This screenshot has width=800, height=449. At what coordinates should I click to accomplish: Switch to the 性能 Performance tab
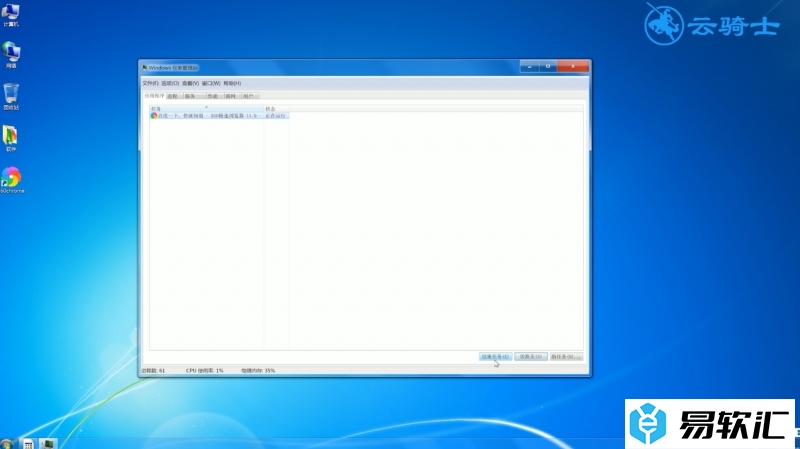tap(213, 96)
